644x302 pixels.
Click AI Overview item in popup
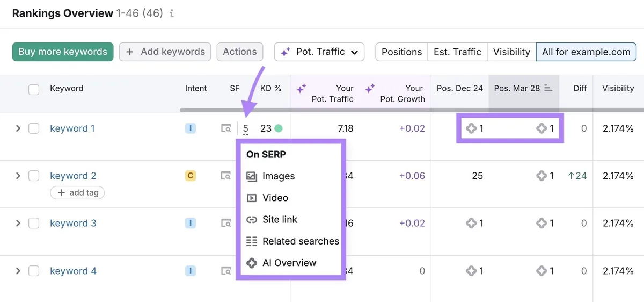point(282,263)
